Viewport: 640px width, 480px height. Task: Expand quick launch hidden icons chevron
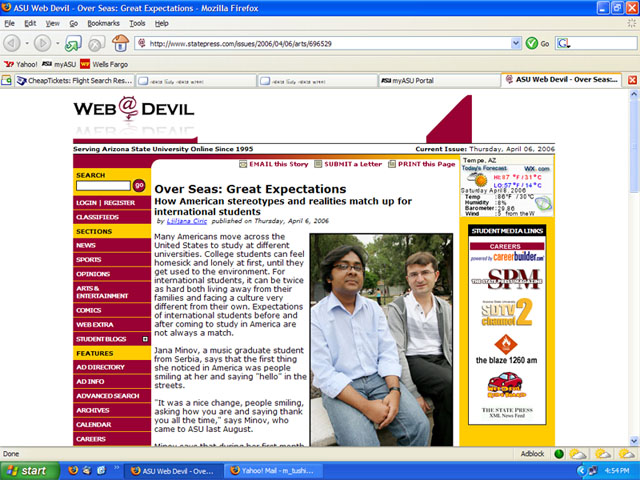(116, 468)
